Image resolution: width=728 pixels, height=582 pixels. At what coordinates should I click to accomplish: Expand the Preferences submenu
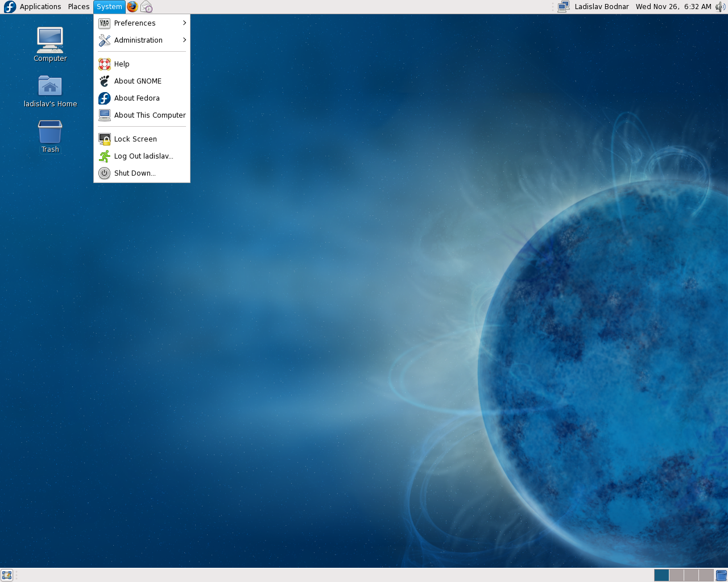click(142, 23)
